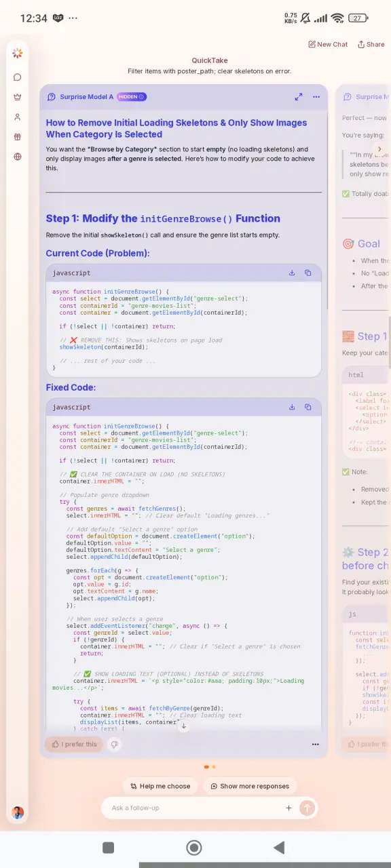Click Help me choose
This screenshot has height=868, width=391.
point(160,786)
